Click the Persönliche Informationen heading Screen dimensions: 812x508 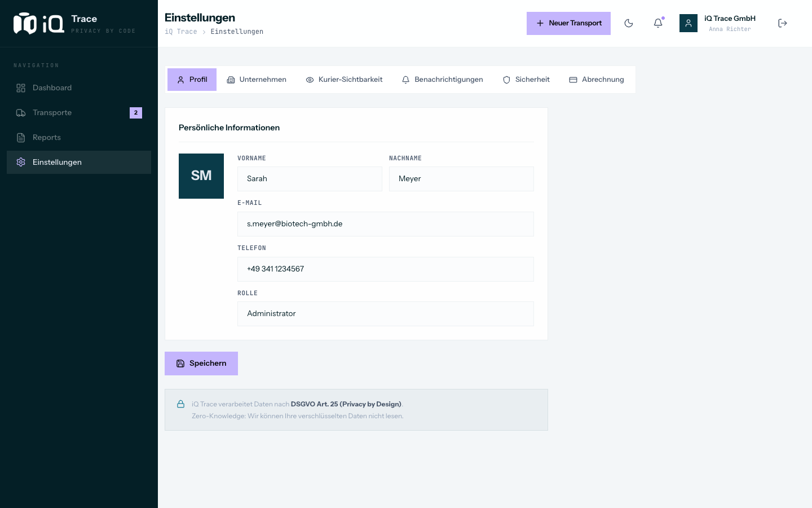point(229,128)
